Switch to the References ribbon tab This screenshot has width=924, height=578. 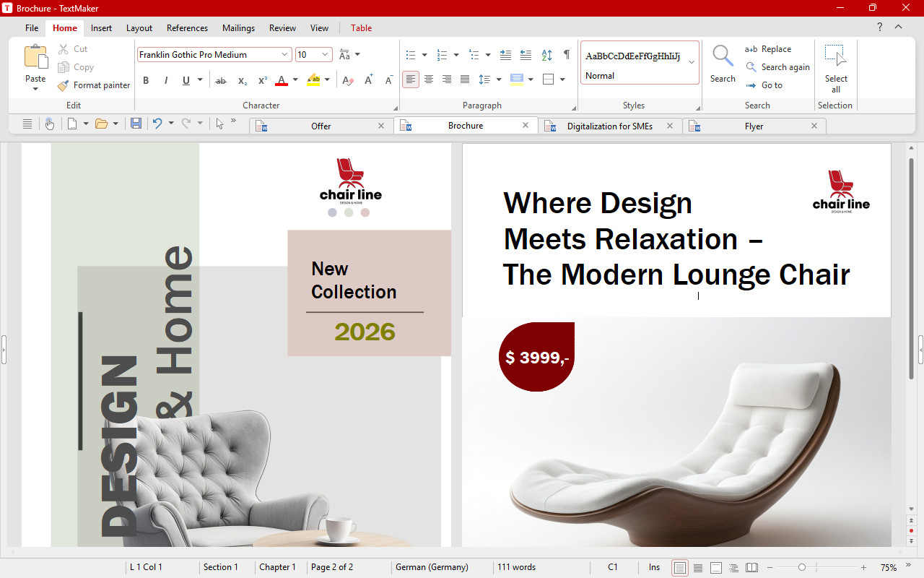click(x=187, y=28)
